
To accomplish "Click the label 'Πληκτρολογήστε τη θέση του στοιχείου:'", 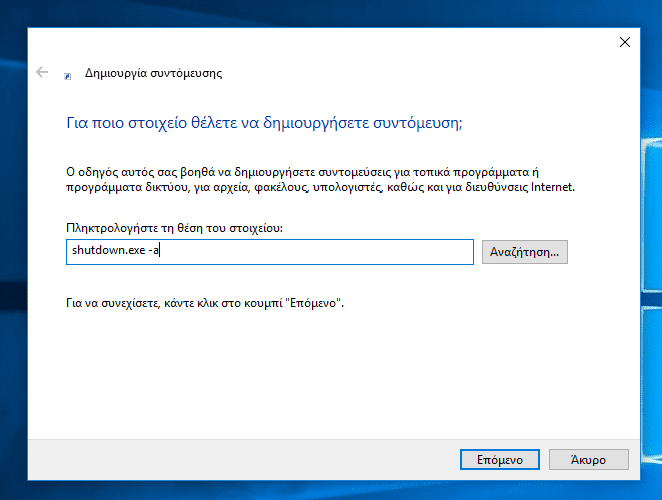I will point(174,228).
